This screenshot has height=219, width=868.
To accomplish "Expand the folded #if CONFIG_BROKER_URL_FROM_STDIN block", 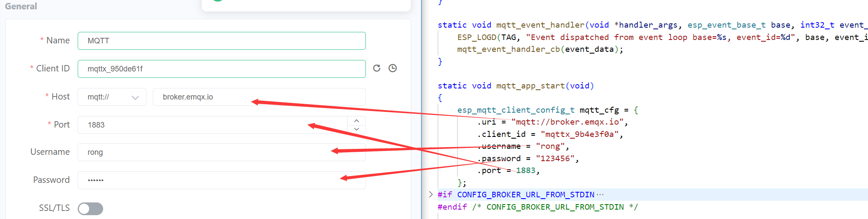I will point(431,195).
